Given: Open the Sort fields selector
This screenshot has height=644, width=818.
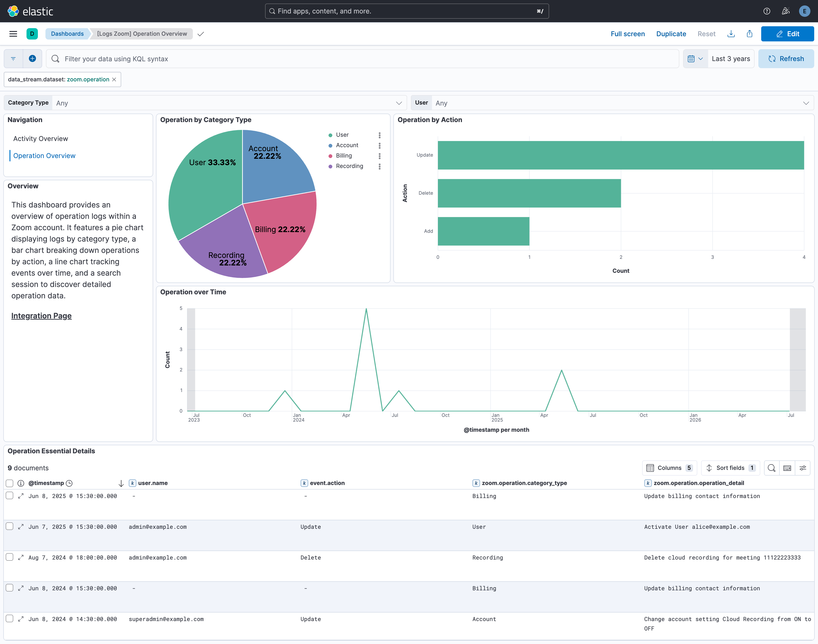Looking at the screenshot, I should tap(730, 468).
